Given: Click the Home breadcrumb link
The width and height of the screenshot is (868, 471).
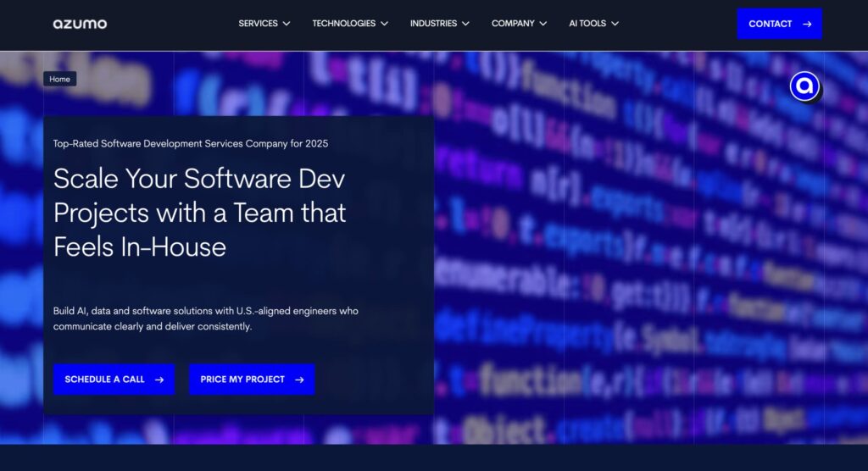Looking at the screenshot, I should [x=60, y=79].
